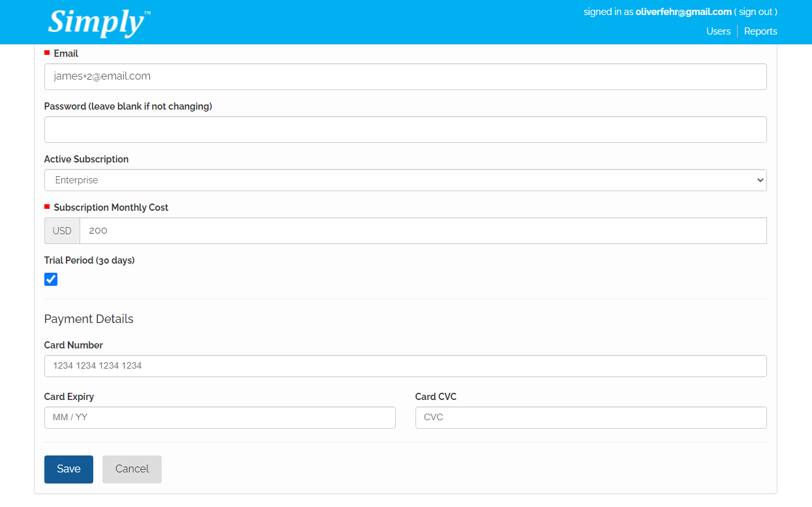Image resolution: width=812 pixels, height=507 pixels.
Task: Click the Subscription Monthly Cost label
Action: click(111, 207)
